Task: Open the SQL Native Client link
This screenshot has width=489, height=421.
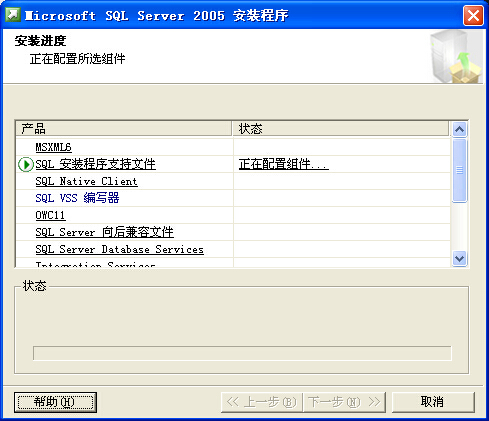Action: (x=86, y=181)
